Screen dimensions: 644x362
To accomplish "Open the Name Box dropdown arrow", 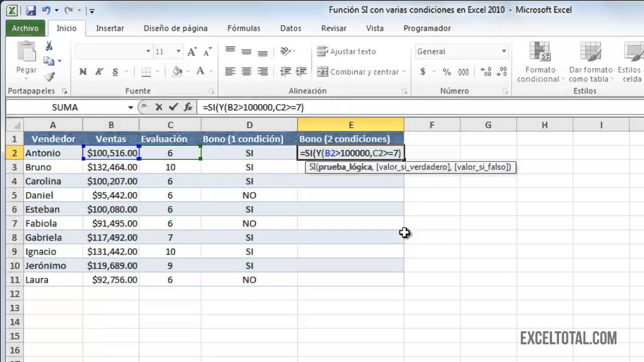I will point(130,107).
